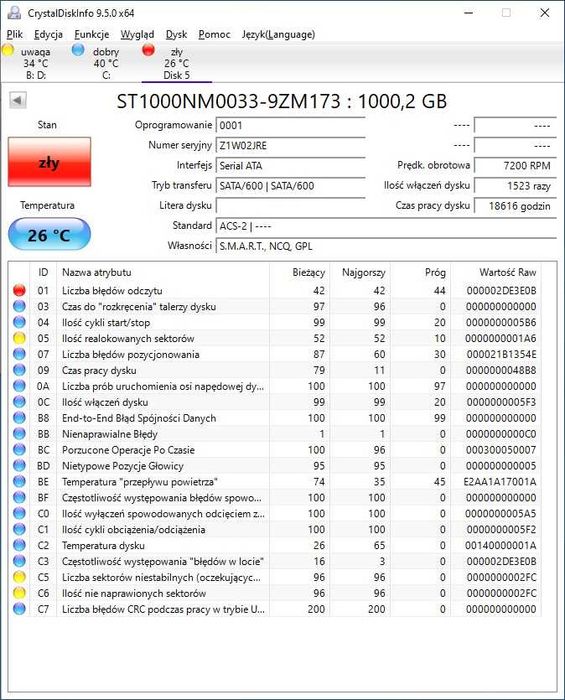The width and height of the screenshot is (565, 700).
Task: Click the blue icon of attribute 03
Action: coord(19,306)
